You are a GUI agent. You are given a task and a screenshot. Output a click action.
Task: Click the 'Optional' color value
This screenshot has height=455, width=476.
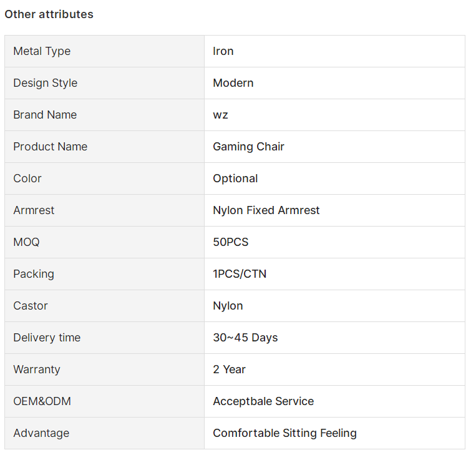click(235, 179)
